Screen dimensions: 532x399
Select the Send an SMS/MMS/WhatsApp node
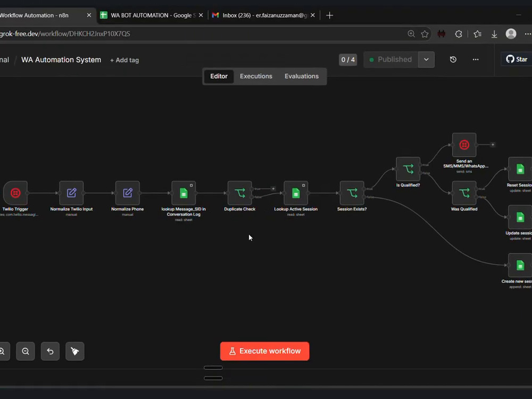click(x=464, y=145)
